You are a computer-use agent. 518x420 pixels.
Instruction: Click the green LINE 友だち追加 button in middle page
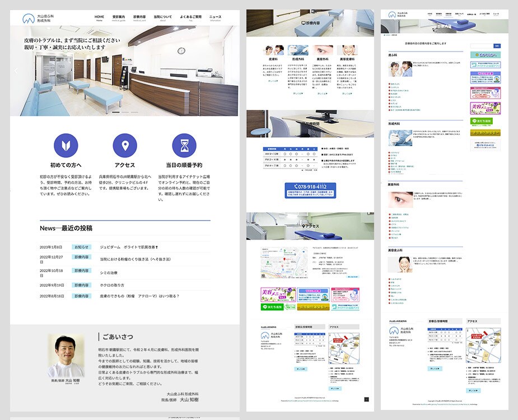pos(273,307)
